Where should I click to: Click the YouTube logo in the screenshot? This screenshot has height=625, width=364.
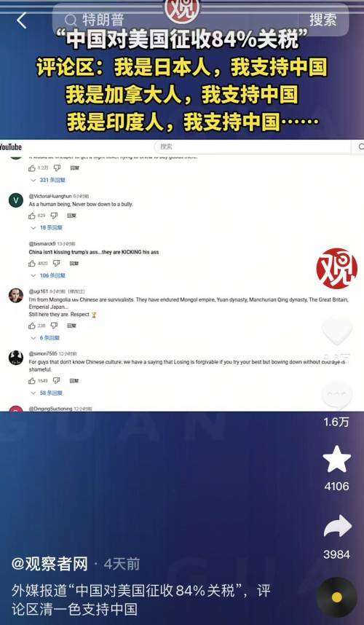(11, 146)
